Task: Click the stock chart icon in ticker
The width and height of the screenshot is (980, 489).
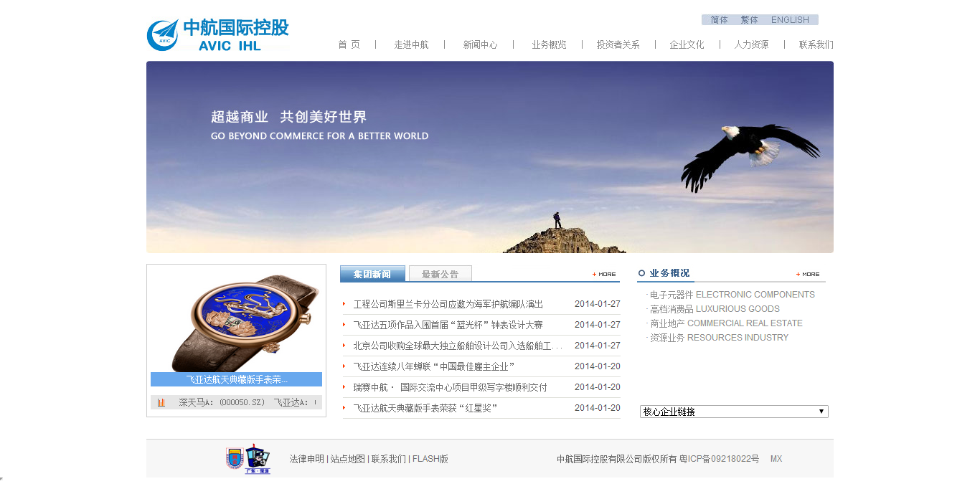Action: 161,403
